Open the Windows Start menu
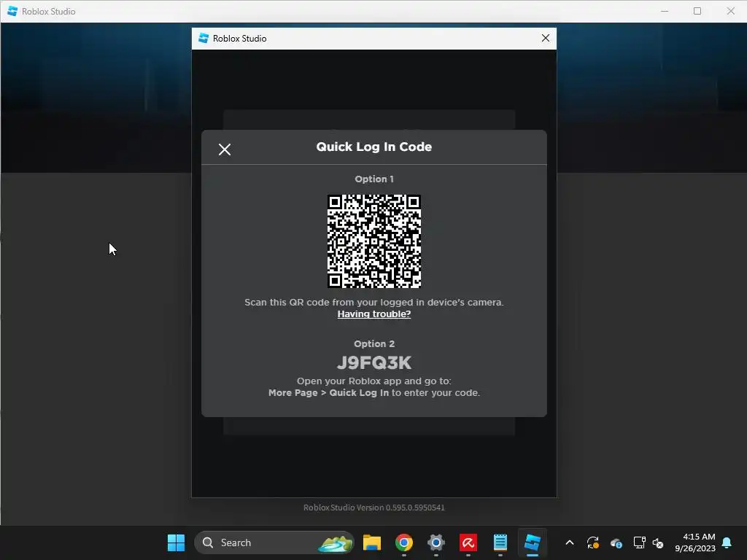Viewport: 747px width, 560px height. click(176, 542)
